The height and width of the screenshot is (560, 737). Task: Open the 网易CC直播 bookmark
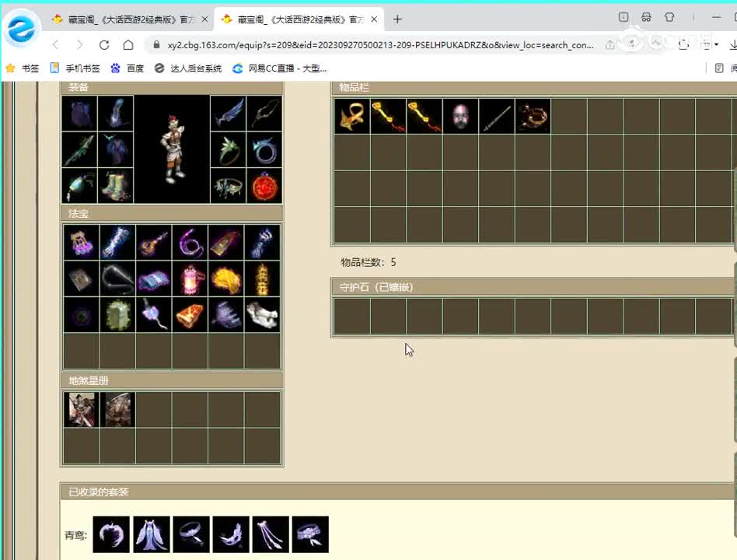coord(280,68)
